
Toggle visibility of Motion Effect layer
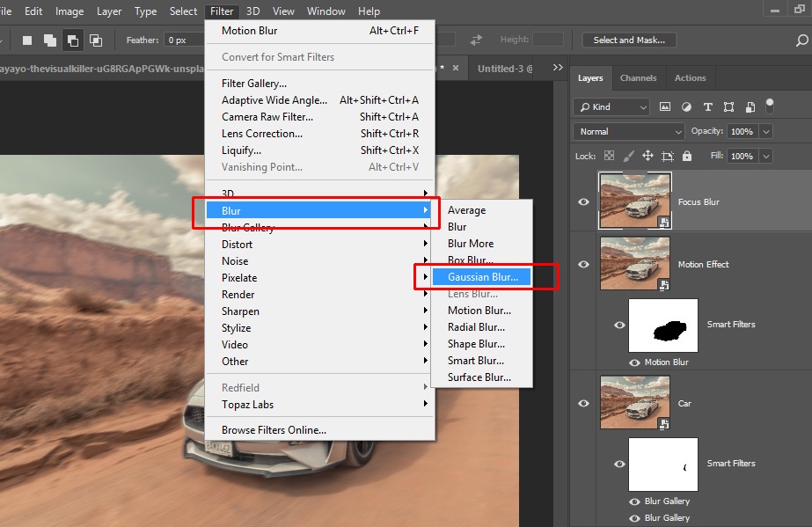583,264
